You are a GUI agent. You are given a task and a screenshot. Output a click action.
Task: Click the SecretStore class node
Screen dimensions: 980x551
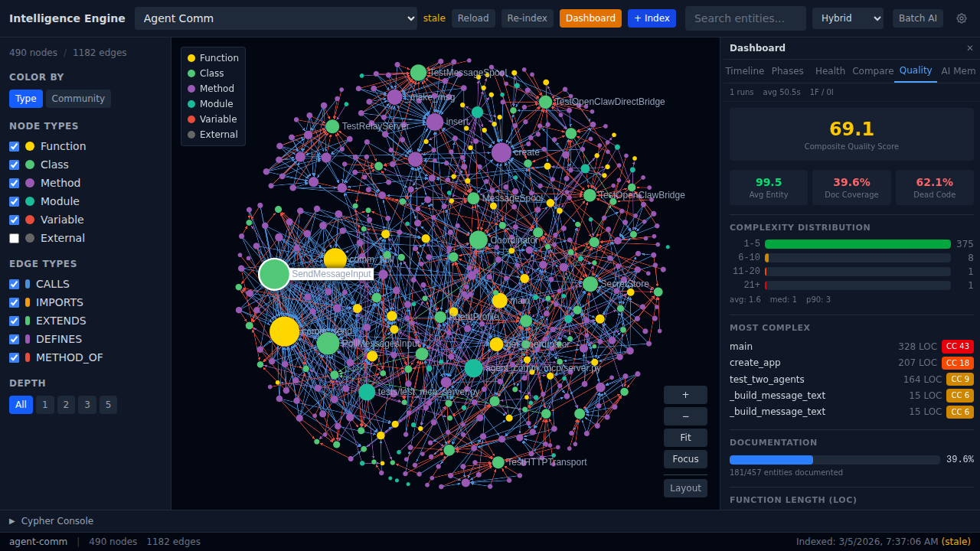590,284
